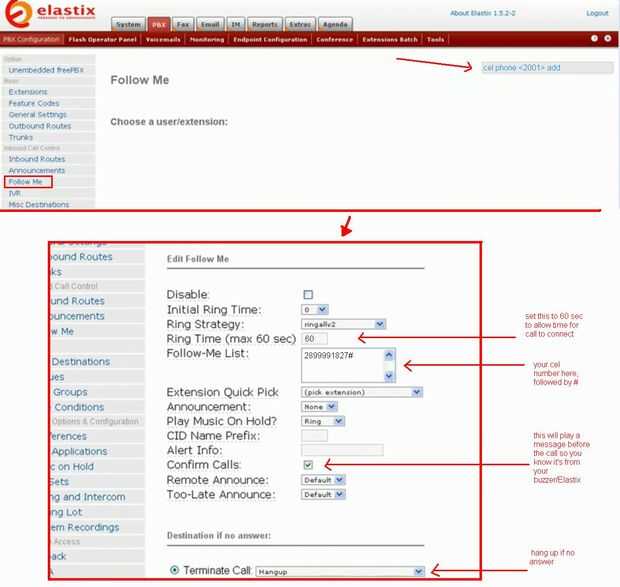
Task: Open the fully visible Outbound Routes link
Action: (40, 126)
